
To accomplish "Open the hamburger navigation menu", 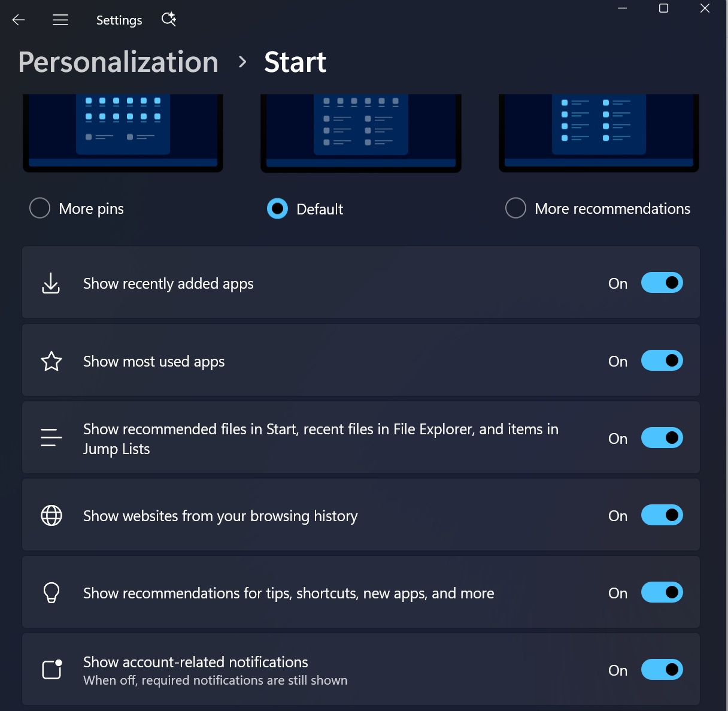I will 60,20.
